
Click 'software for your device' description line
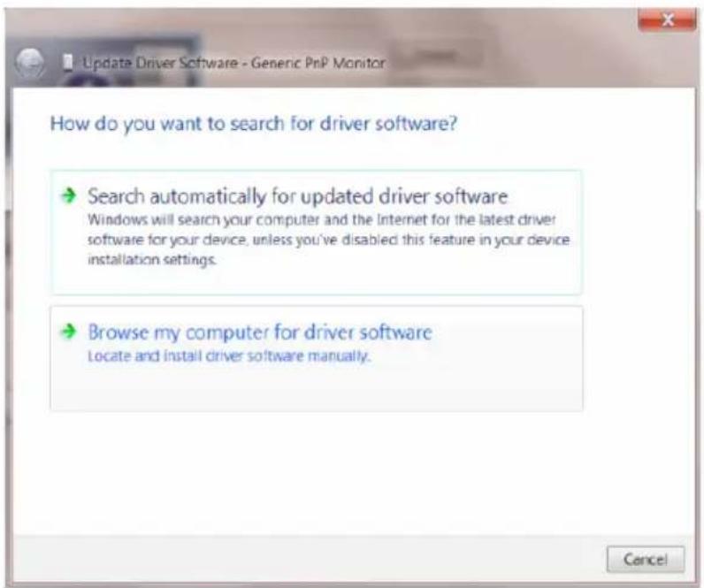click(328, 240)
